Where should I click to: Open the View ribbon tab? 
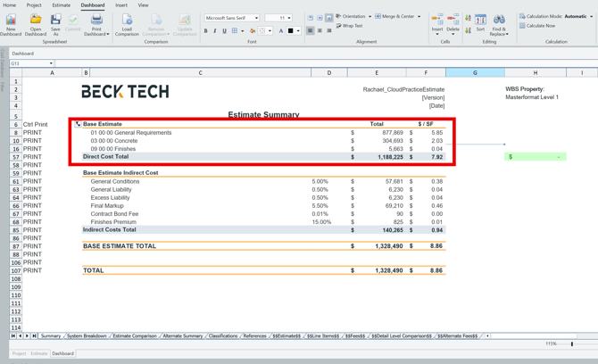(143, 5)
